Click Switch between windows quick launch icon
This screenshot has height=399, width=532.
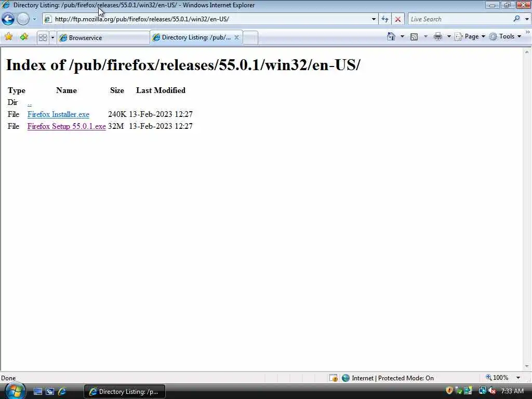50,392
